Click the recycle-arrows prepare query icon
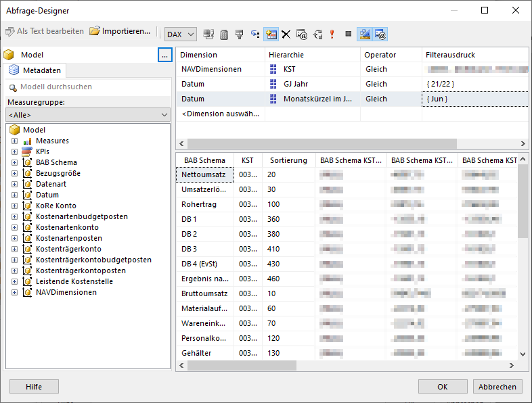Image resolution: width=532 pixels, height=403 pixels. pos(317,34)
